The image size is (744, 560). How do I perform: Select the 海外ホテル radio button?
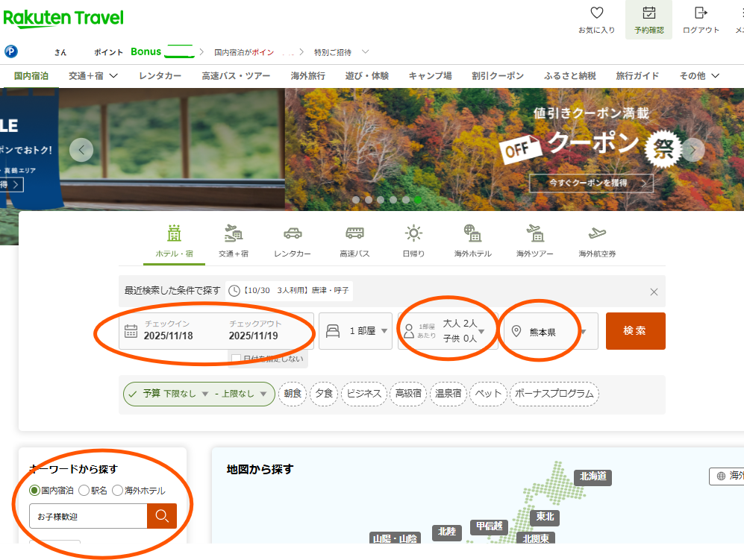click(117, 491)
